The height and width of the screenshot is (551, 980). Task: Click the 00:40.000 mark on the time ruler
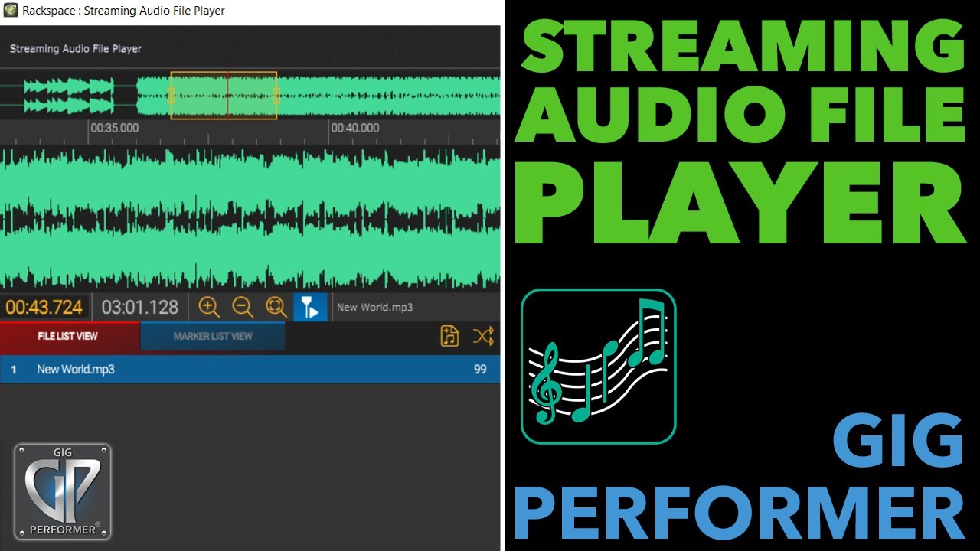(354, 128)
